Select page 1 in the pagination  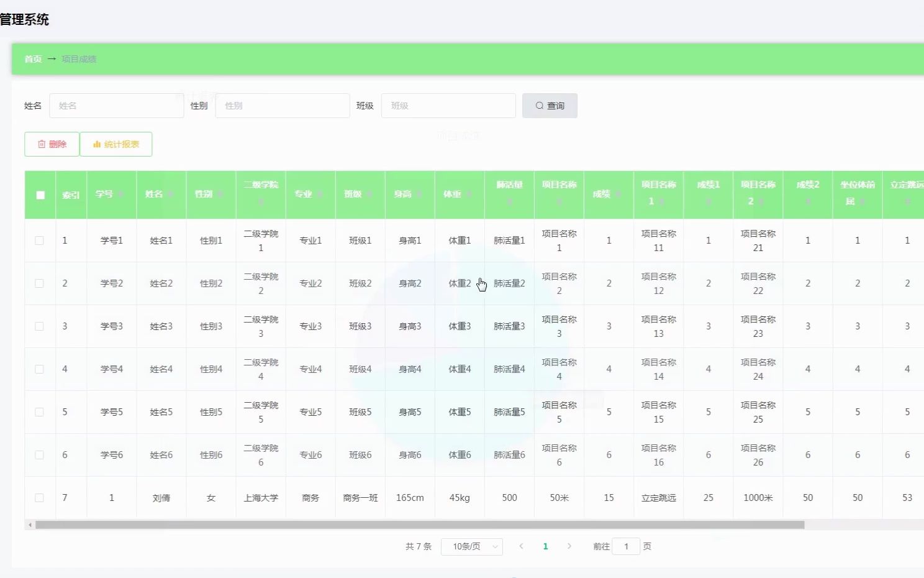[x=545, y=546]
